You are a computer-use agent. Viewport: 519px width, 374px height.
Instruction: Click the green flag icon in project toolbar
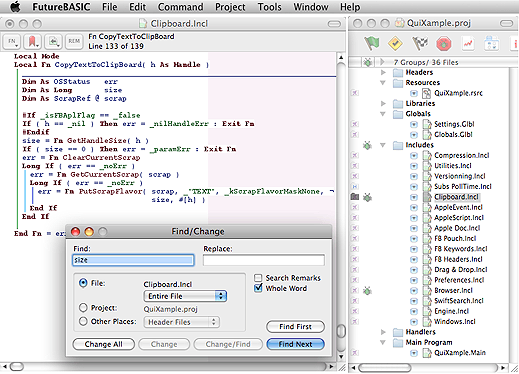371,43
